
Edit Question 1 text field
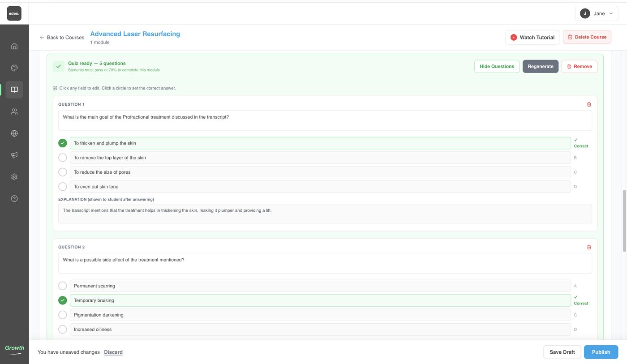[325, 120]
